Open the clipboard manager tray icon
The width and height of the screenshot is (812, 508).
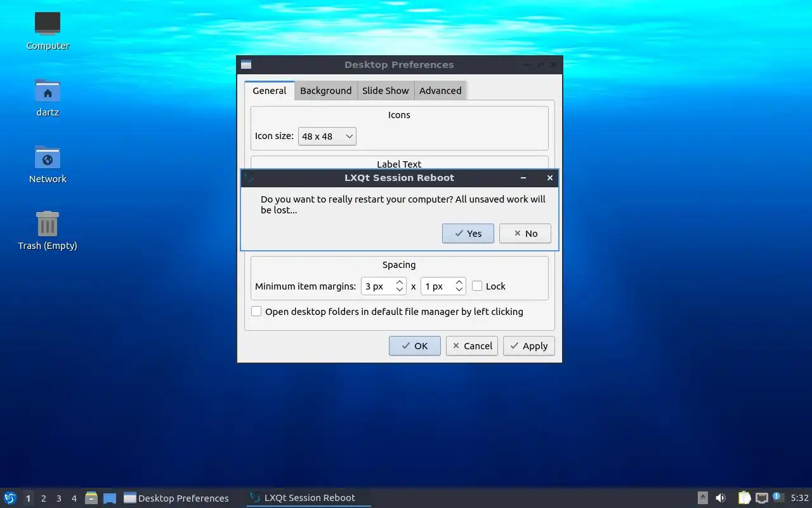click(x=744, y=498)
